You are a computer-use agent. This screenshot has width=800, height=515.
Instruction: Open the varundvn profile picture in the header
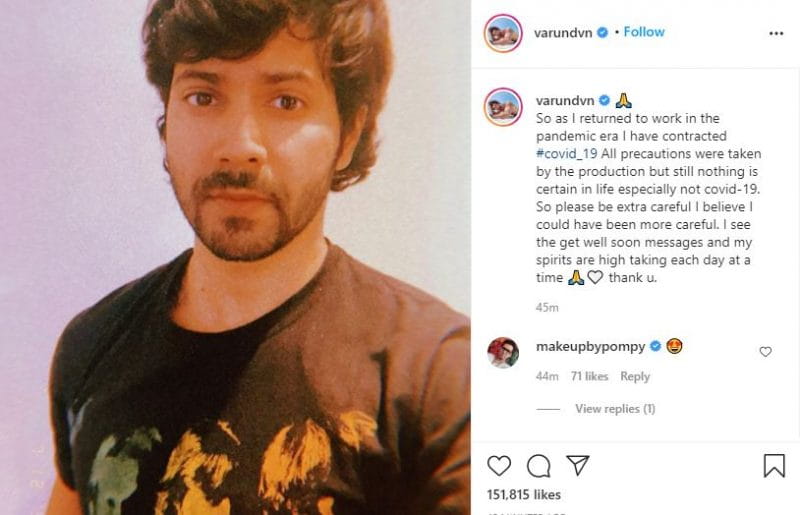[503, 33]
